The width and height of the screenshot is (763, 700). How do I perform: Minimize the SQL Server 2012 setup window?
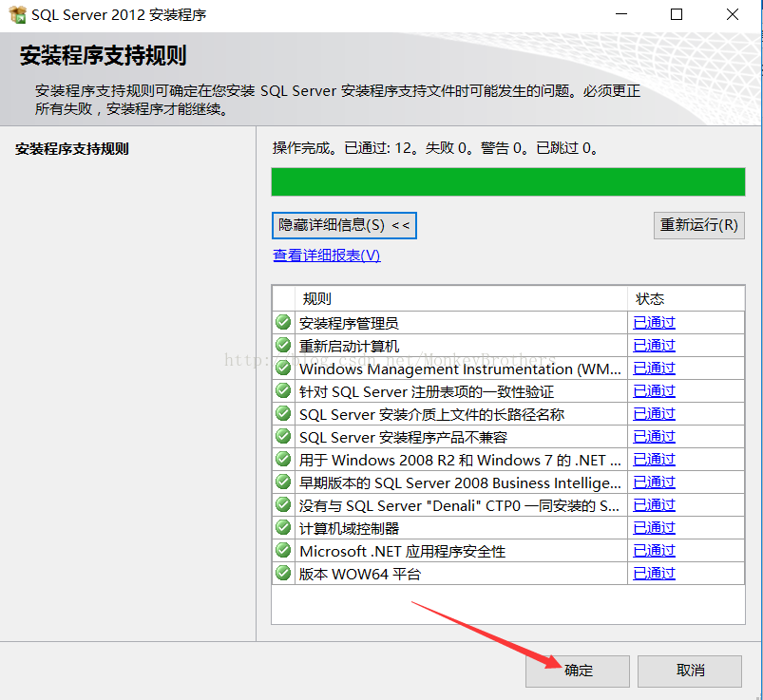coord(621,14)
